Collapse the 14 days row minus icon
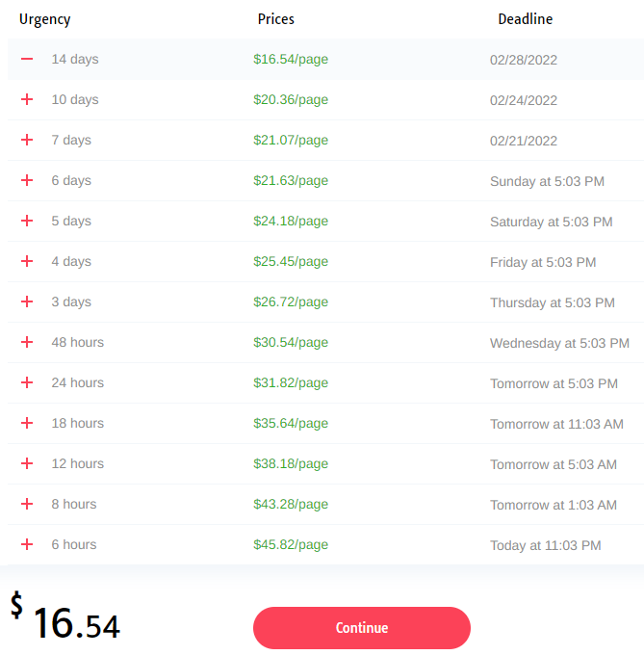 pyautogui.click(x=27, y=59)
